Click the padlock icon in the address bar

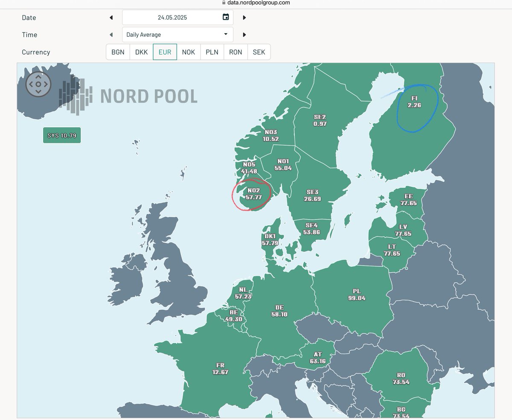pos(224,2)
